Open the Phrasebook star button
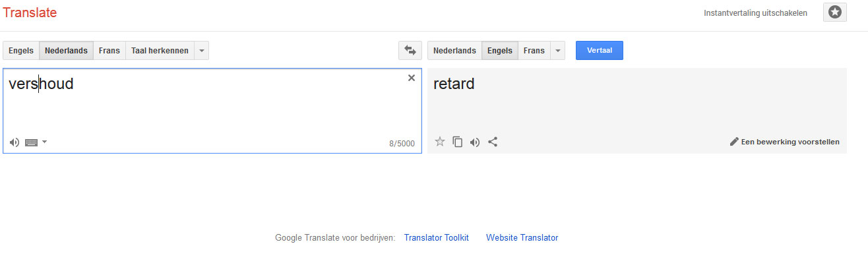 [x=834, y=12]
